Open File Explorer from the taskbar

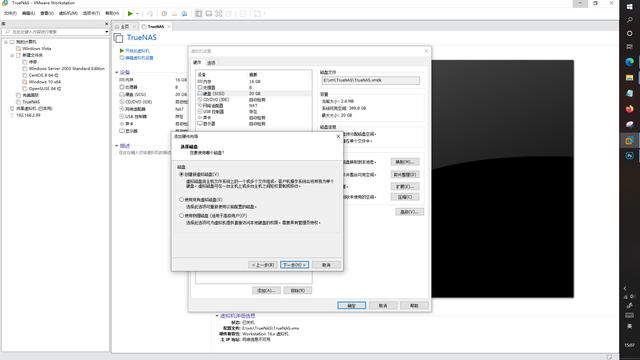point(629,78)
